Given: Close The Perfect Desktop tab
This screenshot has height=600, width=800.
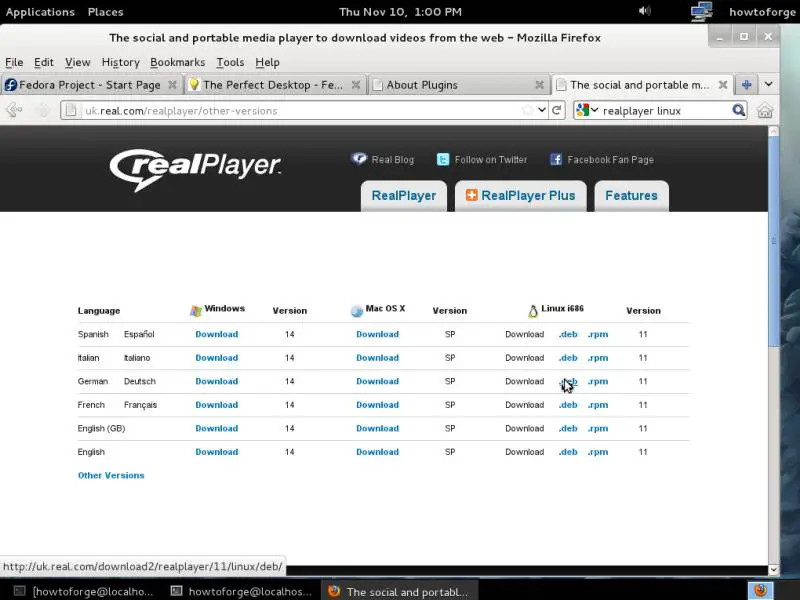Looking at the screenshot, I should [x=356, y=85].
